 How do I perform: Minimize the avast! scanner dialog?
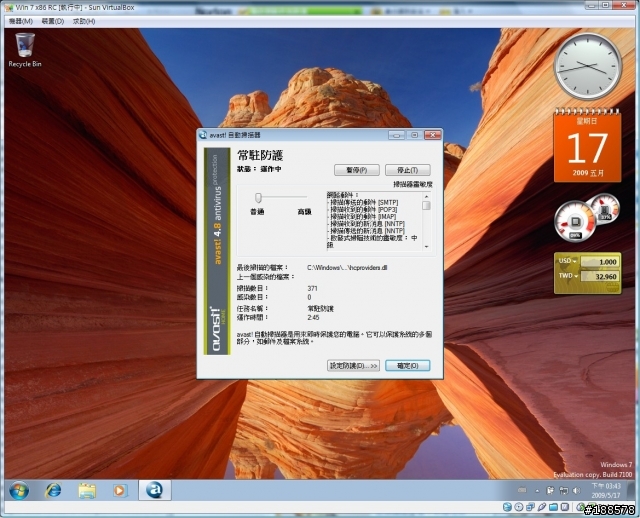(x=396, y=135)
